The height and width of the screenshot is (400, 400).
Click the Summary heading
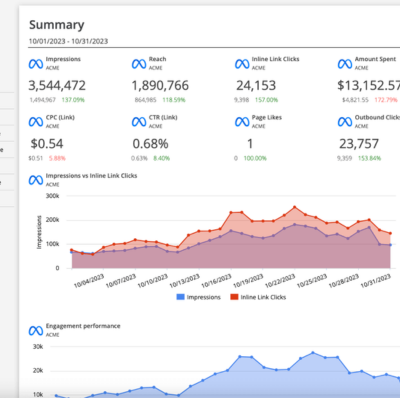pyautogui.click(x=57, y=25)
